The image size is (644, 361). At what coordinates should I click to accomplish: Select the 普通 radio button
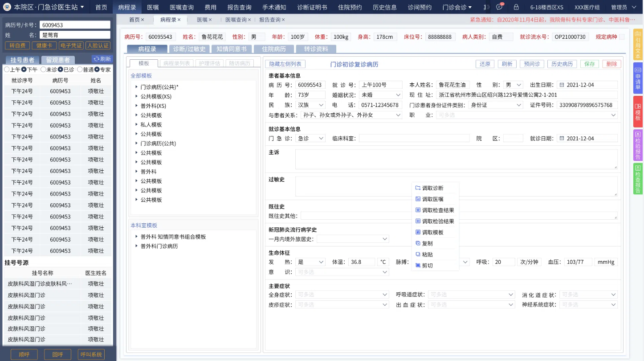click(80, 70)
